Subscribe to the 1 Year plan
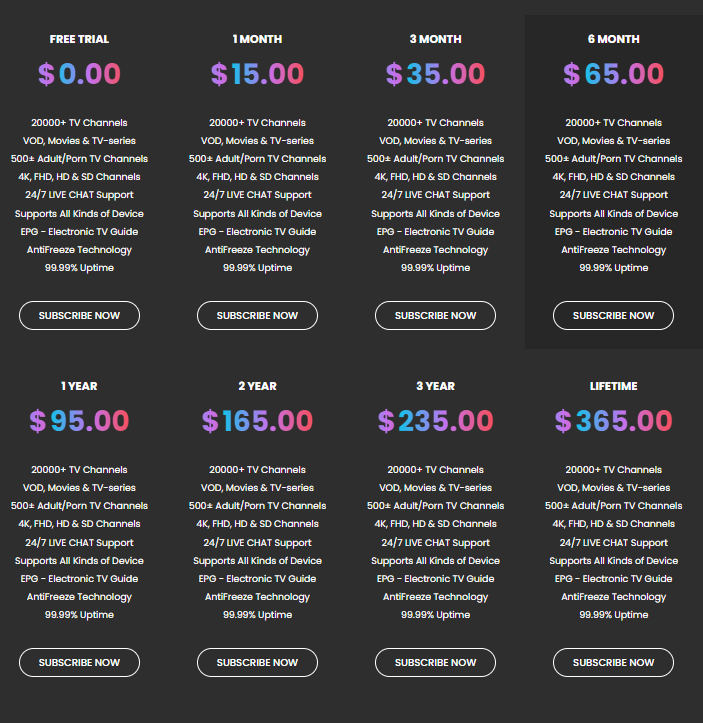 tap(79, 662)
